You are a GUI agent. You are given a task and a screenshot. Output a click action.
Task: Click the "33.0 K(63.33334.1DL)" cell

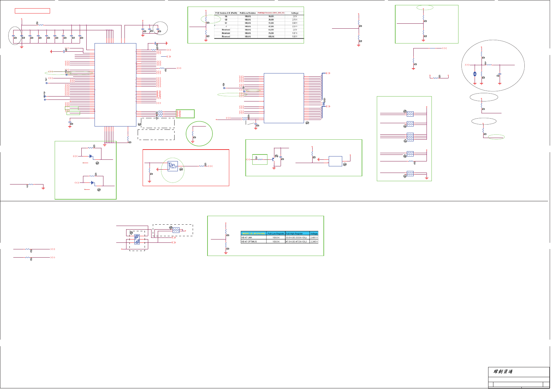click(x=297, y=238)
